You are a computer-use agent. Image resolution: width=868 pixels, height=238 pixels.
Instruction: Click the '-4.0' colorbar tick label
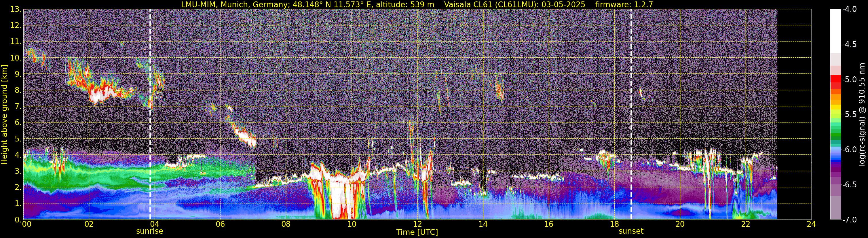(x=850, y=10)
